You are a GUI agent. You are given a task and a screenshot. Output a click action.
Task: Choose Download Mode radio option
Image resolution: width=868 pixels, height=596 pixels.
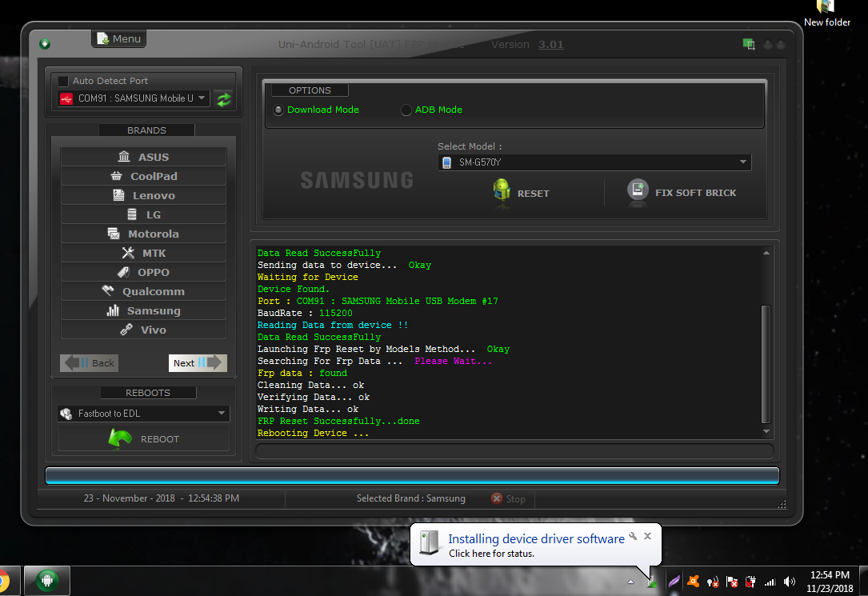pos(278,110)
